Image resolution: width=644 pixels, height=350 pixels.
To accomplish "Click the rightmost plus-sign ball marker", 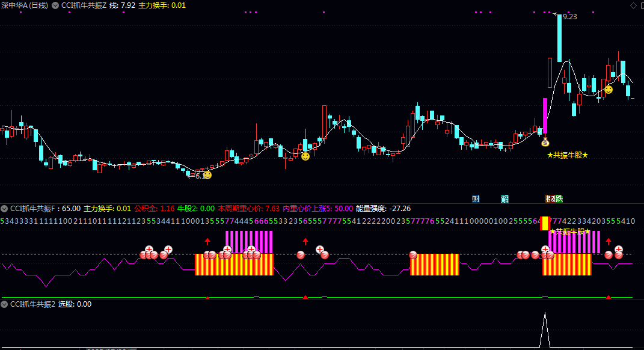I will point(619,250).
